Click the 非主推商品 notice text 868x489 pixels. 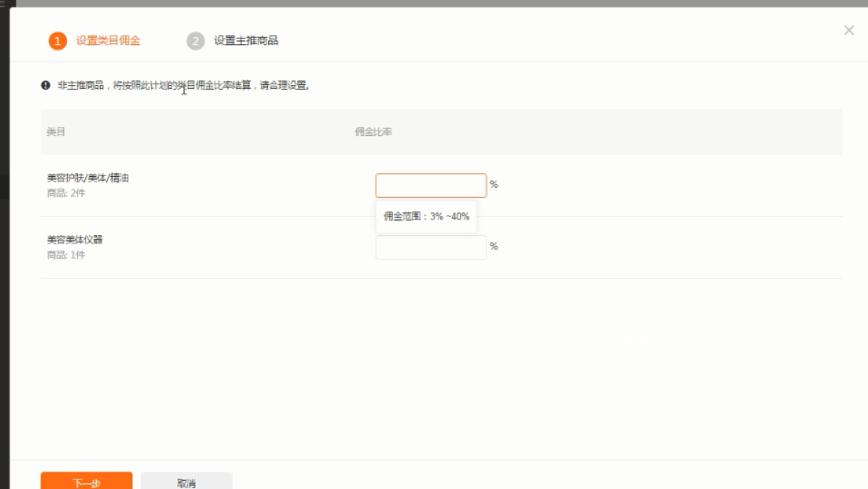point(183,86)
